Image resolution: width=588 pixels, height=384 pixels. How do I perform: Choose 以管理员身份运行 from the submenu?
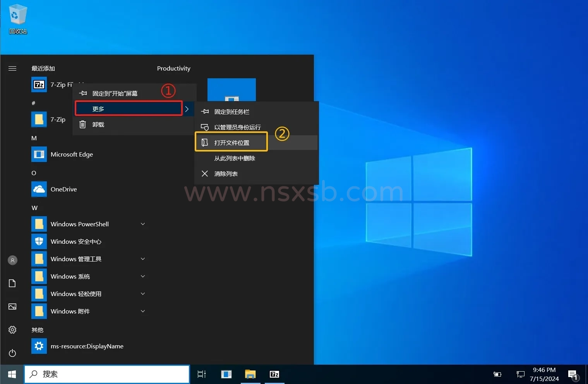pyautogui.click(x=256, y=127)
